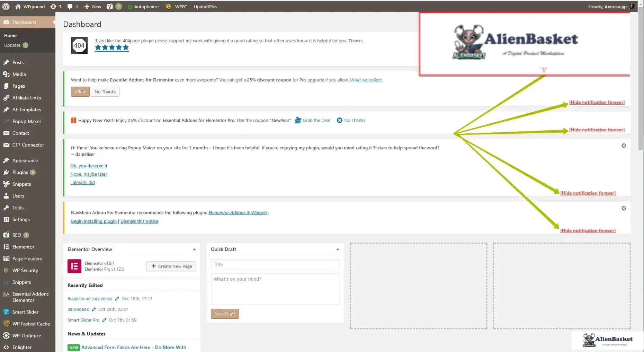
Task: Click the WordPress logo in the admin bar
Action: 6,6
